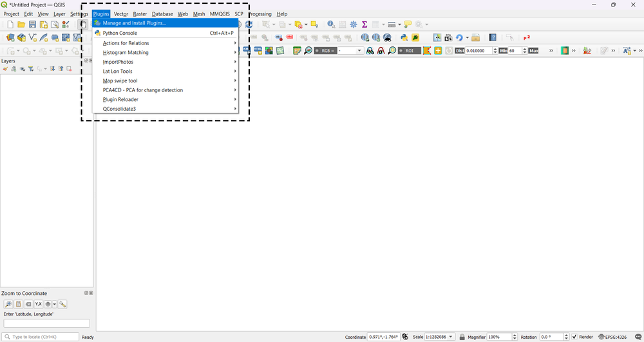Open Data Source Manager icon
The image size is (644, 342).
(x=10, y=38)
